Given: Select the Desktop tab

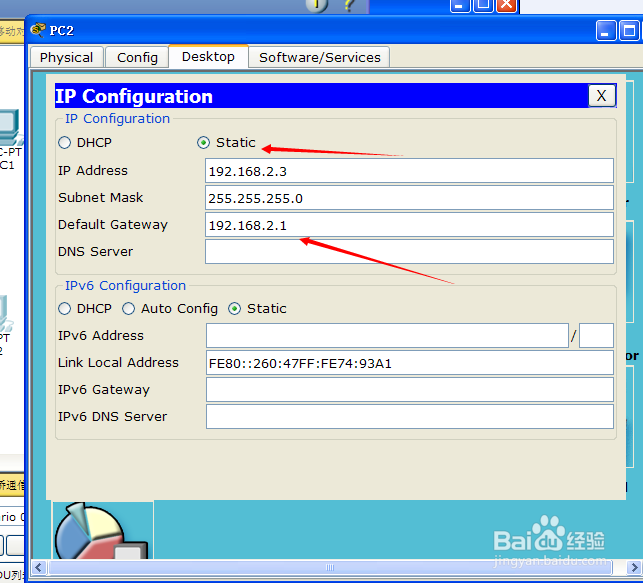Looking at the screenshot, I should click(x=208, y=57).
